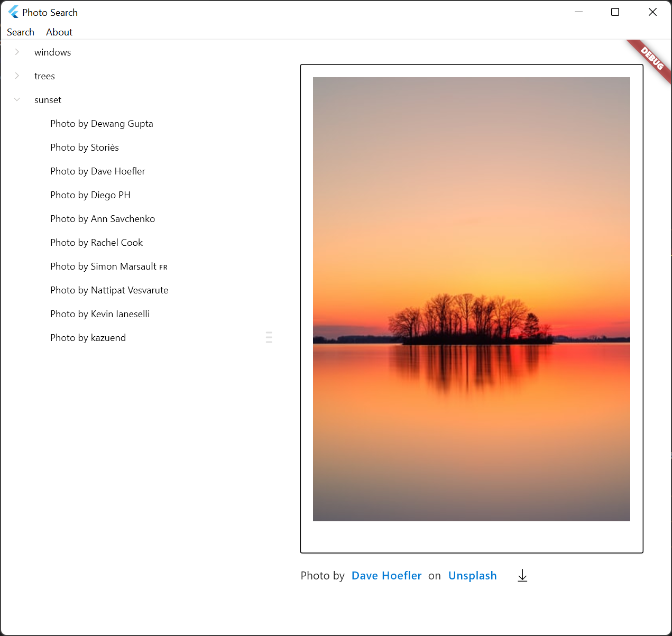Select Photo by Dave Hoefler item
Viewport: 672px width, 636px height.
tap(98, 171)
